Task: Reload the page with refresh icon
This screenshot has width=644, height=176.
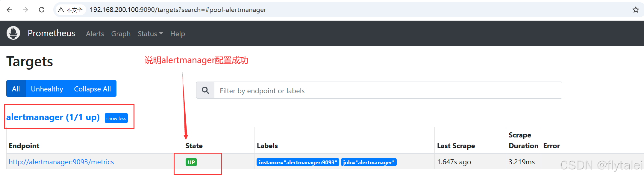Action: click(x=42, y=10)
